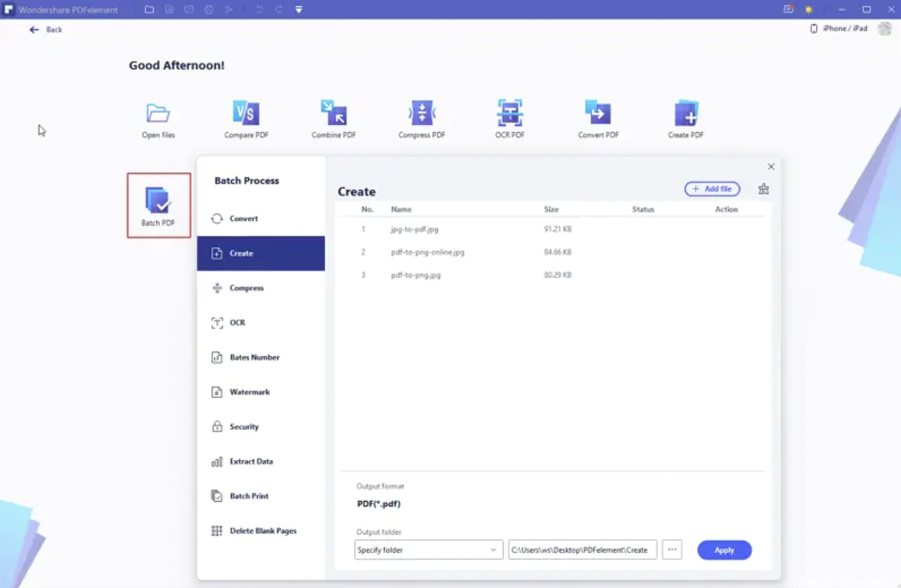This screenshot has width=901, height=588.
Task: Select the pdf-to-png.jpg file row
Action: (552, 275)
